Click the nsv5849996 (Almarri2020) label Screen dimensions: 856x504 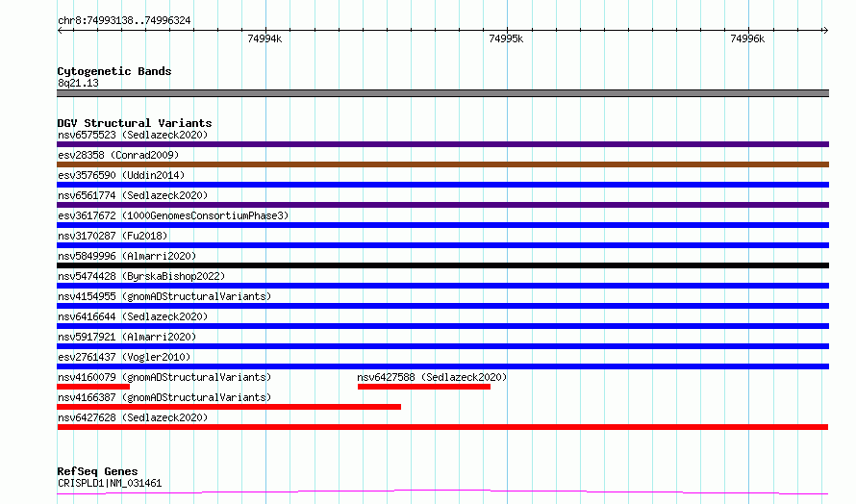tap(127, 256)
